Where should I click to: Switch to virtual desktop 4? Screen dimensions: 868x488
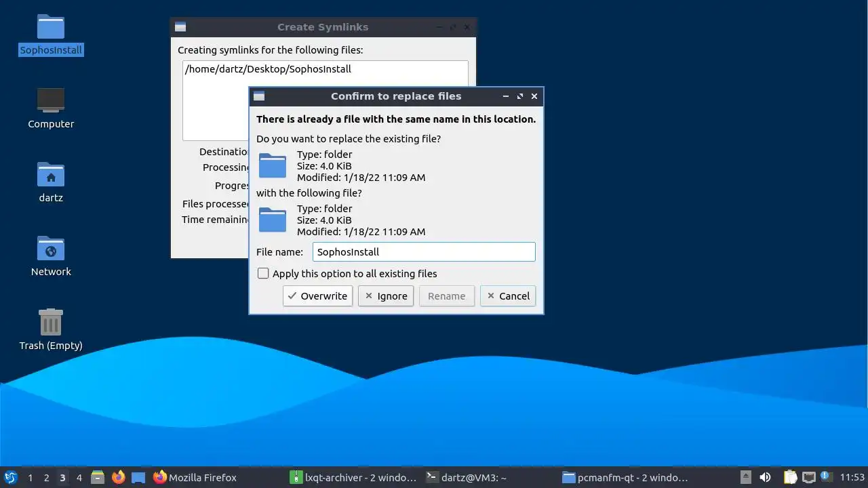[x=79, y=477]
